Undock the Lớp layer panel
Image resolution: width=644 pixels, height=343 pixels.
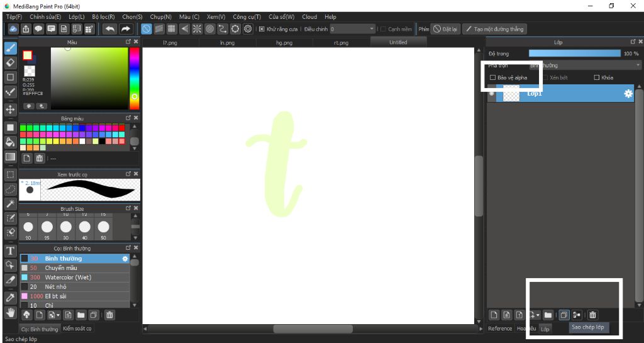point(633,42)
